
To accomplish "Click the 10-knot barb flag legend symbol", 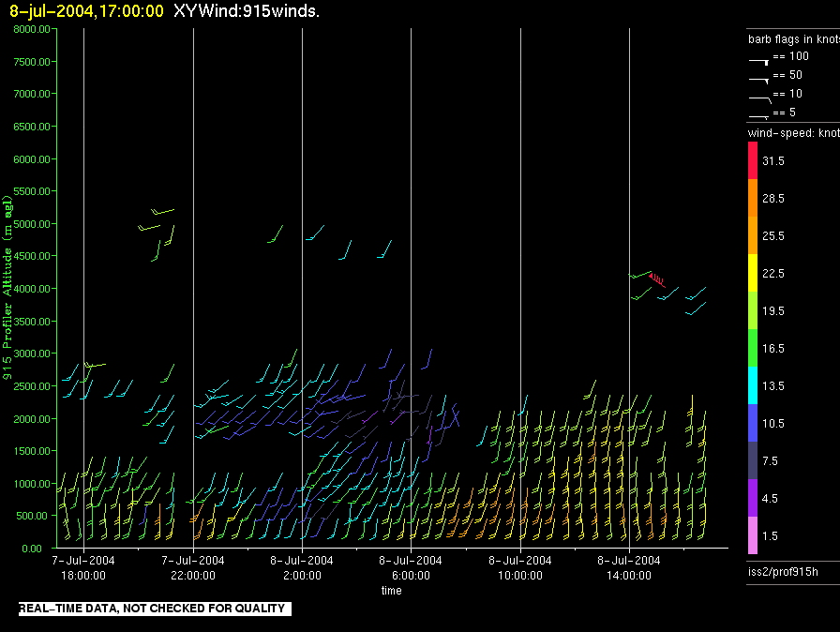I will [759, 99].
